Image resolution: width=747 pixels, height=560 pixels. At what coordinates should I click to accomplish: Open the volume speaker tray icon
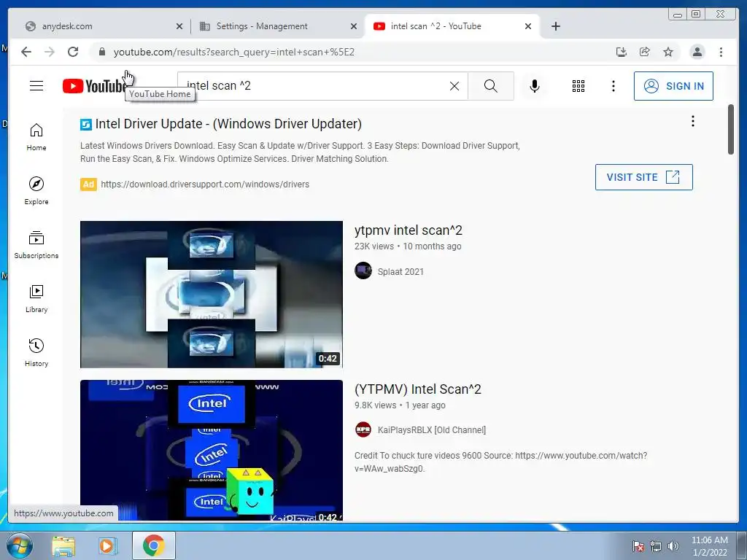[673, 546]
